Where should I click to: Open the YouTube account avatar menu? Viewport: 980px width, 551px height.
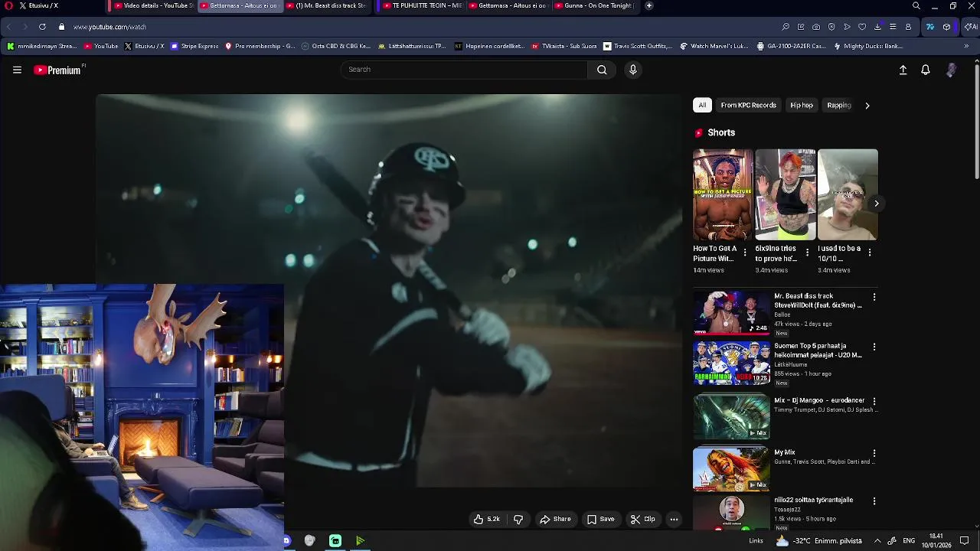pyautogui.click(x=951, y=70)
